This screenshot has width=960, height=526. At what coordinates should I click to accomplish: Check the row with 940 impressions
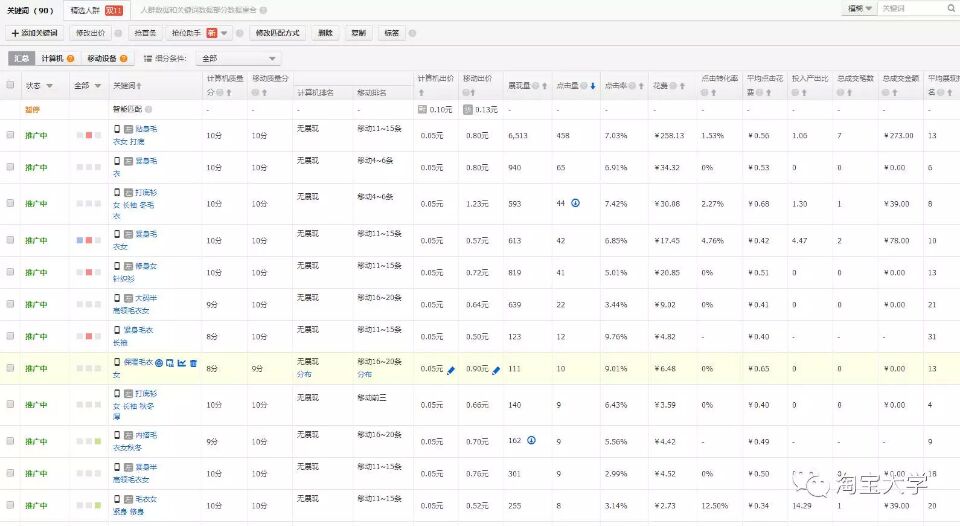[x=10, y=167]
